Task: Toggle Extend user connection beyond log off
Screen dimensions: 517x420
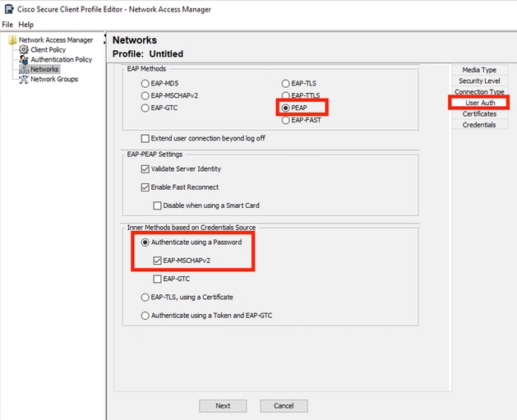Action: (145, 138)
